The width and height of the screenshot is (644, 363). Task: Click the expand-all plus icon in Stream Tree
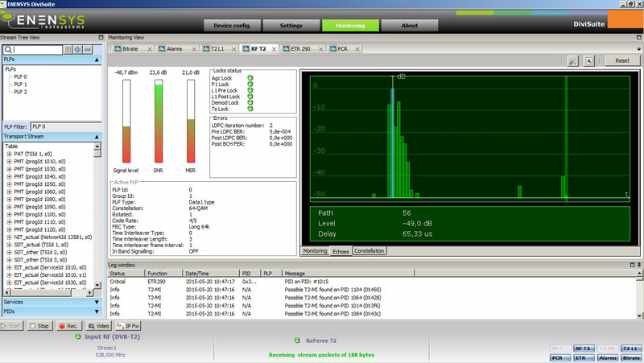tap(77, 50)
